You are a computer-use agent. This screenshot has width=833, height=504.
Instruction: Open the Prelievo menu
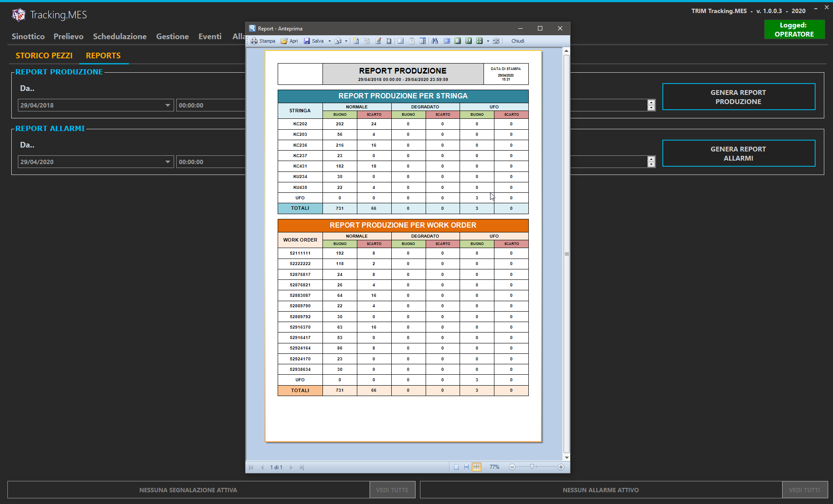click(68, 37)
